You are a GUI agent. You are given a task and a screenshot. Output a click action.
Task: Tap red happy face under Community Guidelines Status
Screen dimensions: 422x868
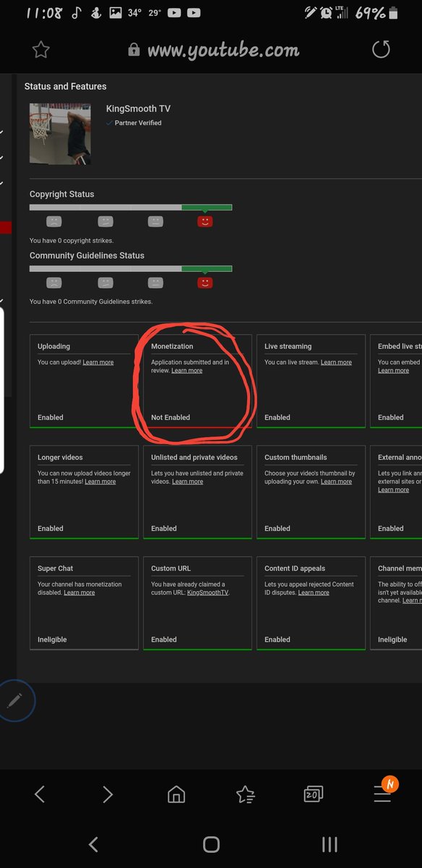(x=205, y=283)
